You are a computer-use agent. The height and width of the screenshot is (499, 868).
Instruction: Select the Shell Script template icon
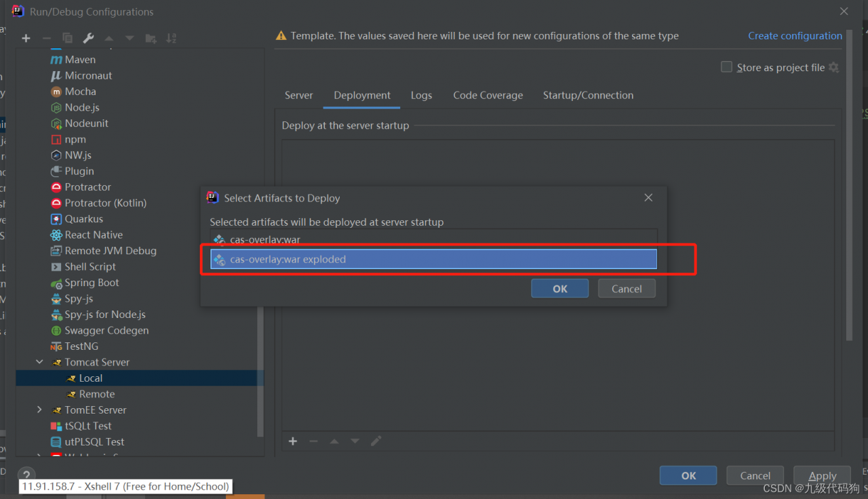click(56, 266)
